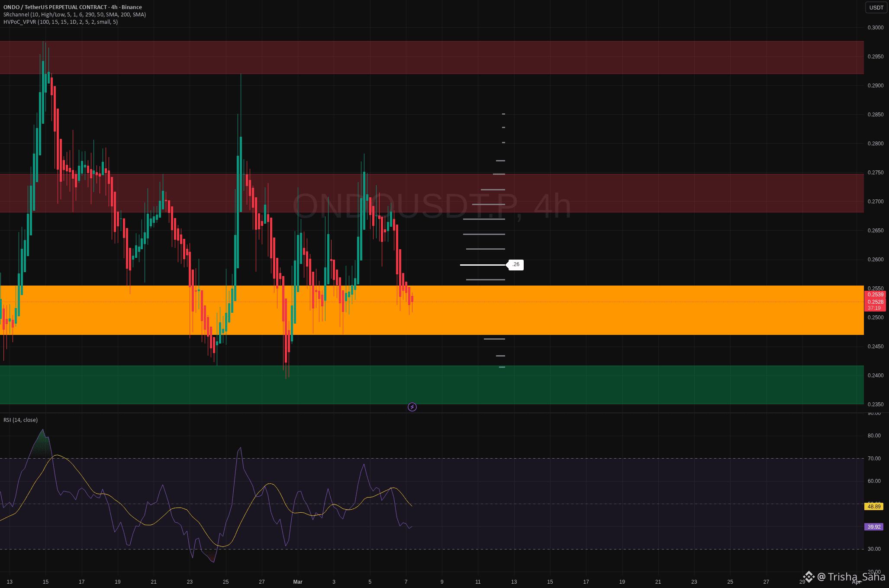Click the Mar label on time axis
Screen dimensions: 889x588
tap(298, 582)
